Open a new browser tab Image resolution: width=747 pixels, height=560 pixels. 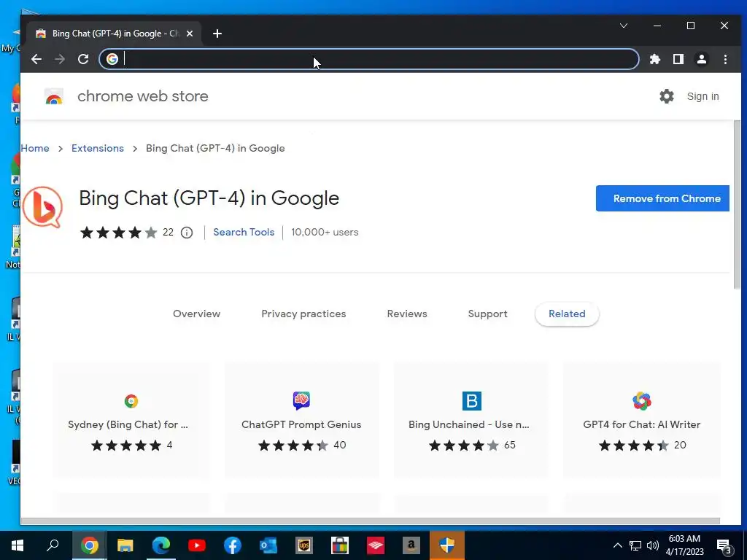pos(217,34)
